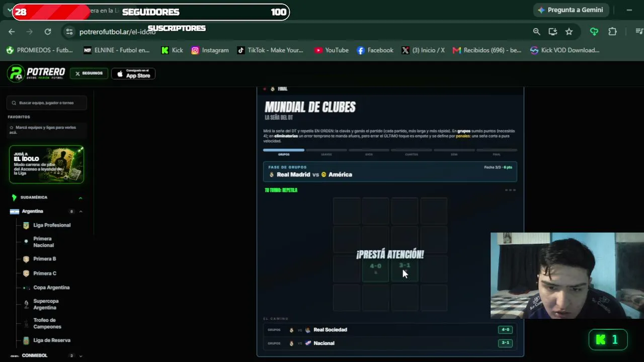The height and width of the screenshot is (362, 644).
Task: Open the Facebook bookmark
Action: tap(375, 50)
